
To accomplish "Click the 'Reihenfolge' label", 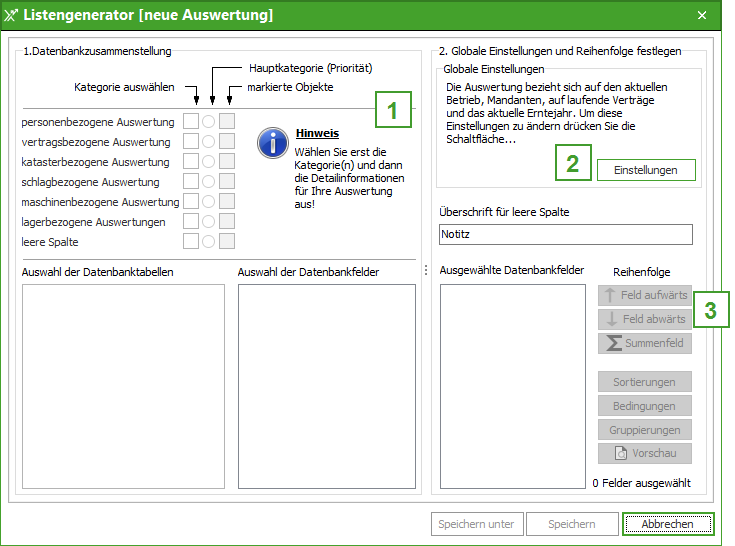I will 642,272.
